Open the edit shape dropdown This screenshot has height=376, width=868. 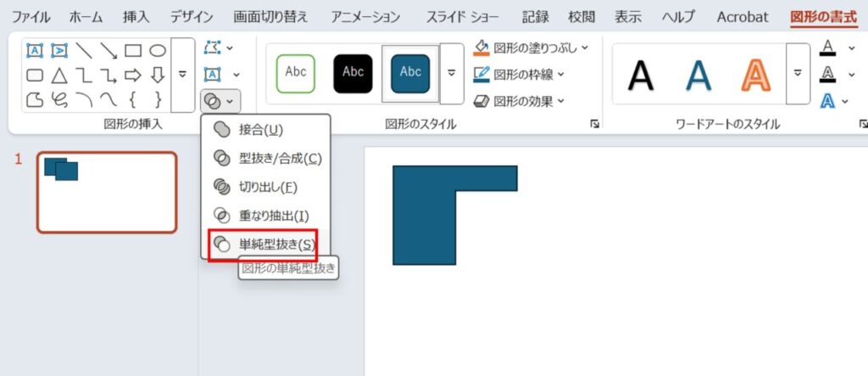pos(220,48)
